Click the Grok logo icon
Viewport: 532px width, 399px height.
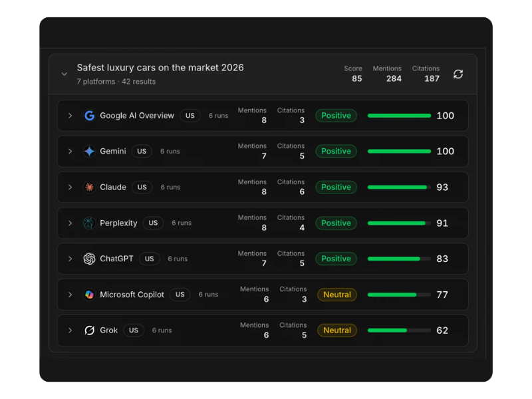(x=89, y=330)
